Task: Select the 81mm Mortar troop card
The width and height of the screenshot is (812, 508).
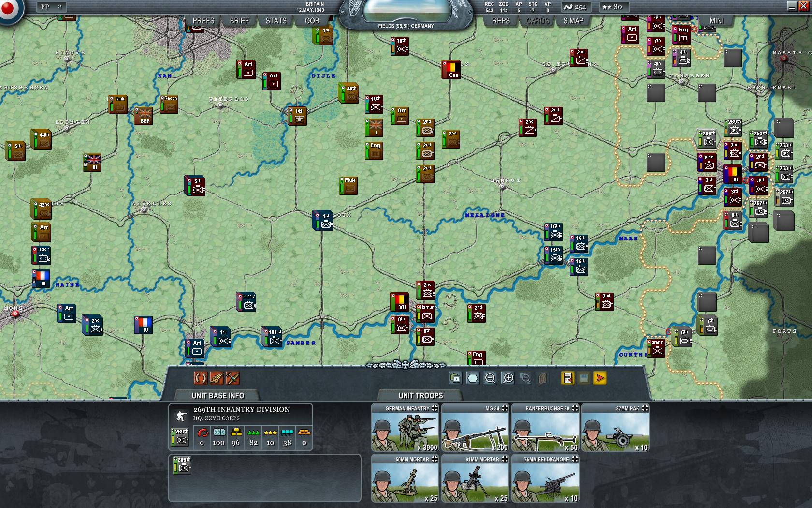Action: [x=475, y=478]
